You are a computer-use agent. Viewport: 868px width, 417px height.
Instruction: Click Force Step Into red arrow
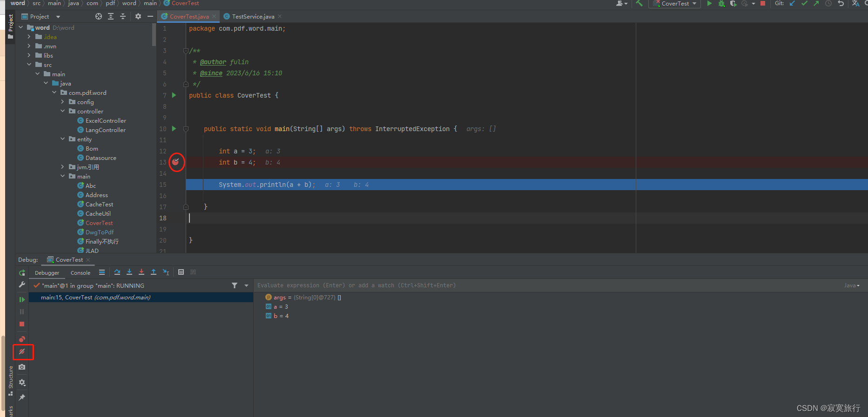coord(141,272)
